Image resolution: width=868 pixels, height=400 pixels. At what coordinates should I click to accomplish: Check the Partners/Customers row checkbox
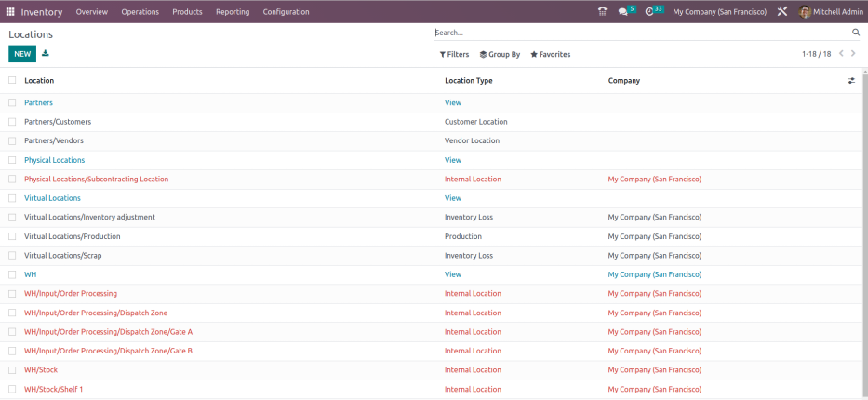(x=12, y=122)
